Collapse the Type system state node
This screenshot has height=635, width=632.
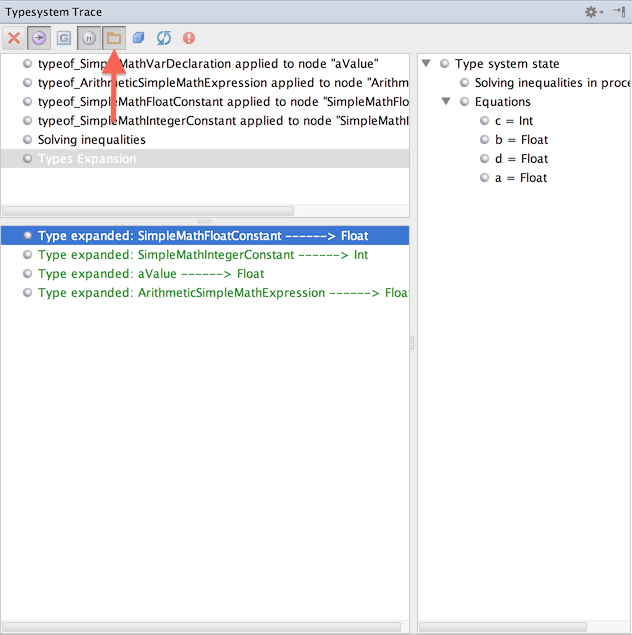(x=426, y=64)
